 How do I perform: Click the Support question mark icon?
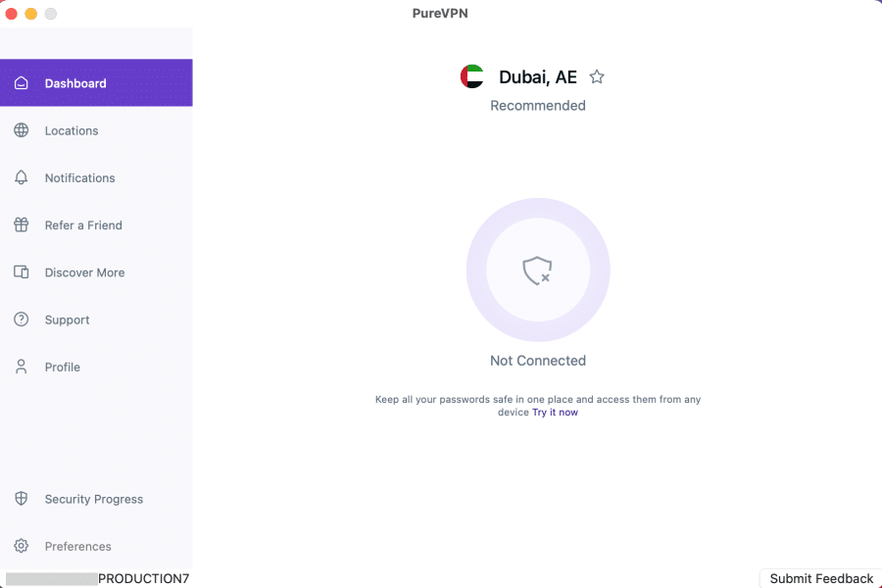coord(21,319)
